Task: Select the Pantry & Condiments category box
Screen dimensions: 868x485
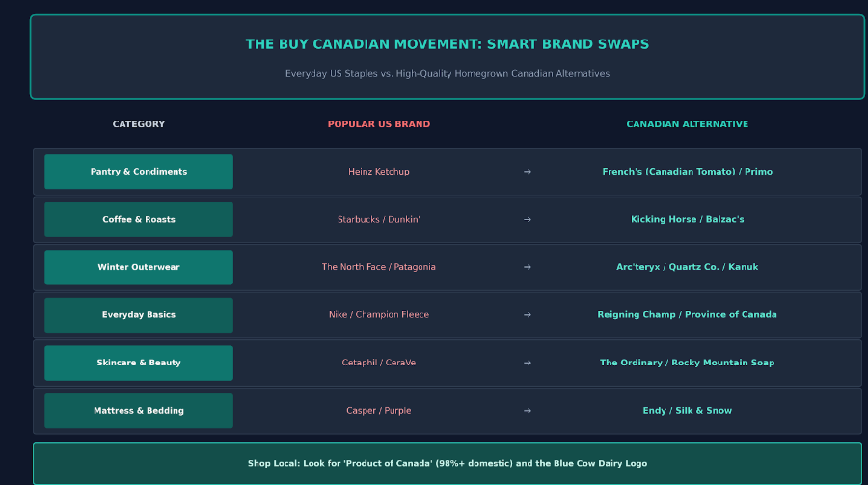Action: pos(139,172)
